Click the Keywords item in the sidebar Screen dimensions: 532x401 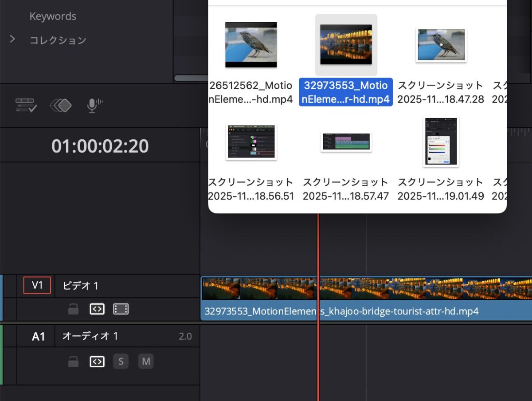tap(53, 16)
